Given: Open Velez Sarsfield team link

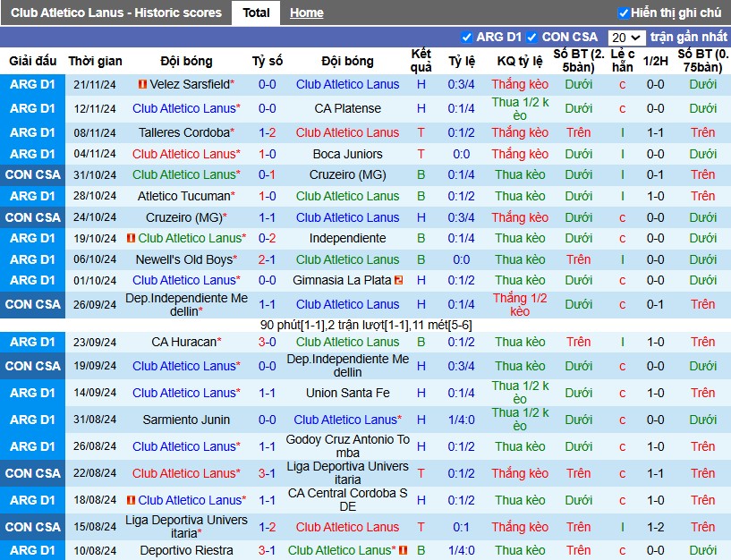Looking at the screenshot, I should pyautogui.click(x=190, y=84).
